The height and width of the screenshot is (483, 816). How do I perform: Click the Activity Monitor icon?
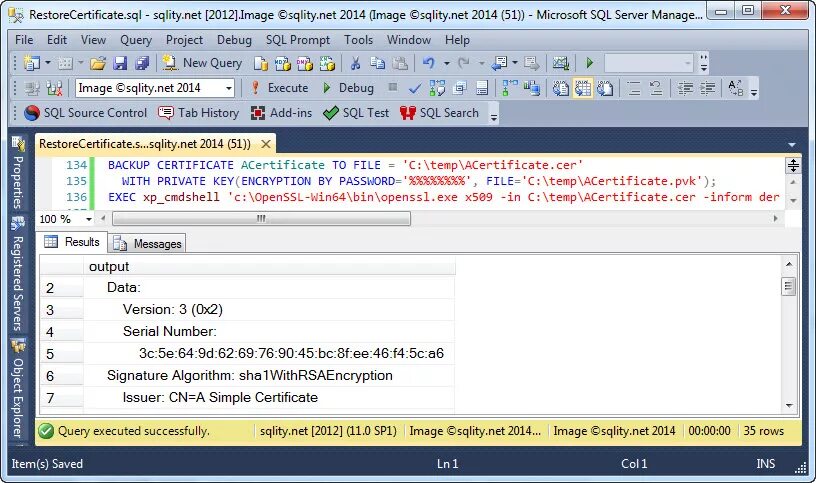coord(560,63)
